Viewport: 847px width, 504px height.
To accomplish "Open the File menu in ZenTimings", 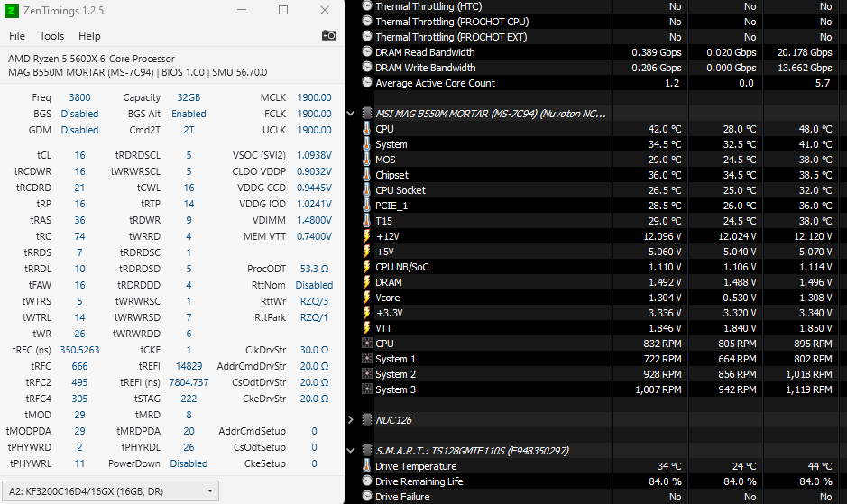I will pos(17,36).
